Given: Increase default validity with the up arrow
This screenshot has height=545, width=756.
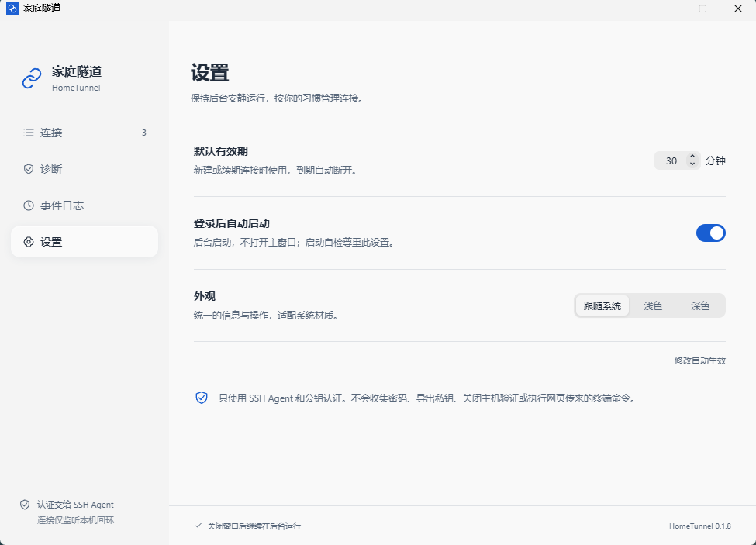Looking at the screenshot, I should [x=692, y=156].
